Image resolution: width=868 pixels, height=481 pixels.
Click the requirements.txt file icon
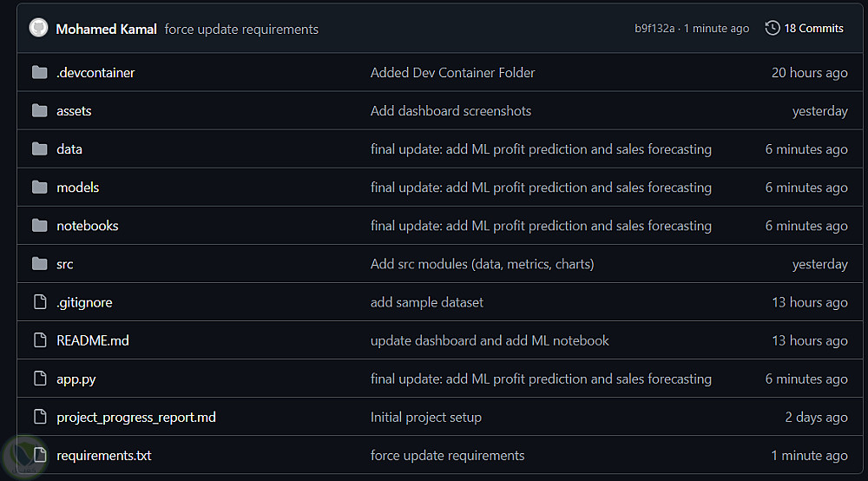click(x=39, y=455)
